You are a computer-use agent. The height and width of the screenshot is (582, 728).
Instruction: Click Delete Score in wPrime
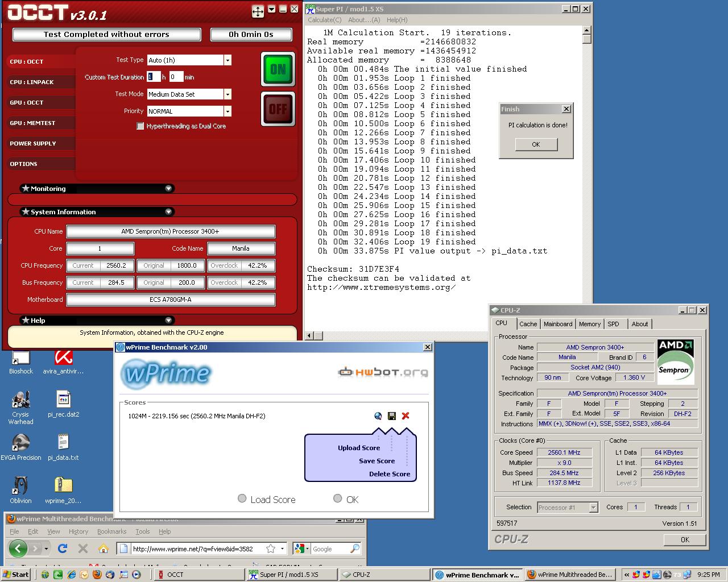(389, 474)
